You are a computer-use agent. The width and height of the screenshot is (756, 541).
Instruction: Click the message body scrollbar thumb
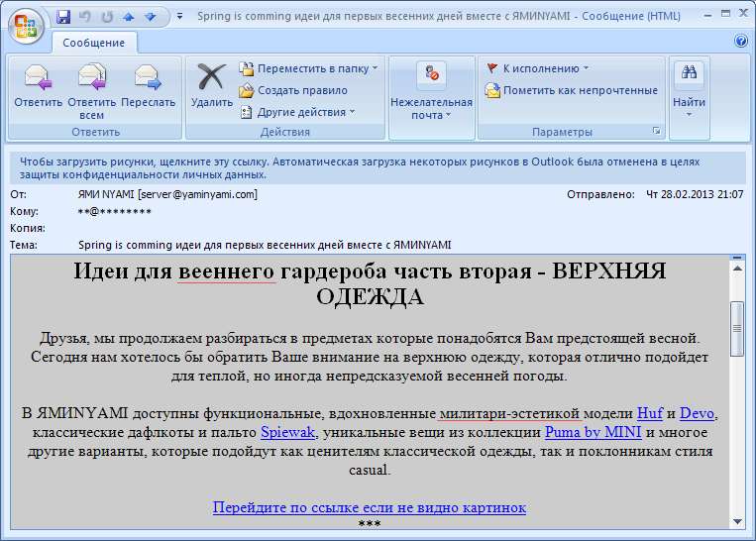coord(737,329)
